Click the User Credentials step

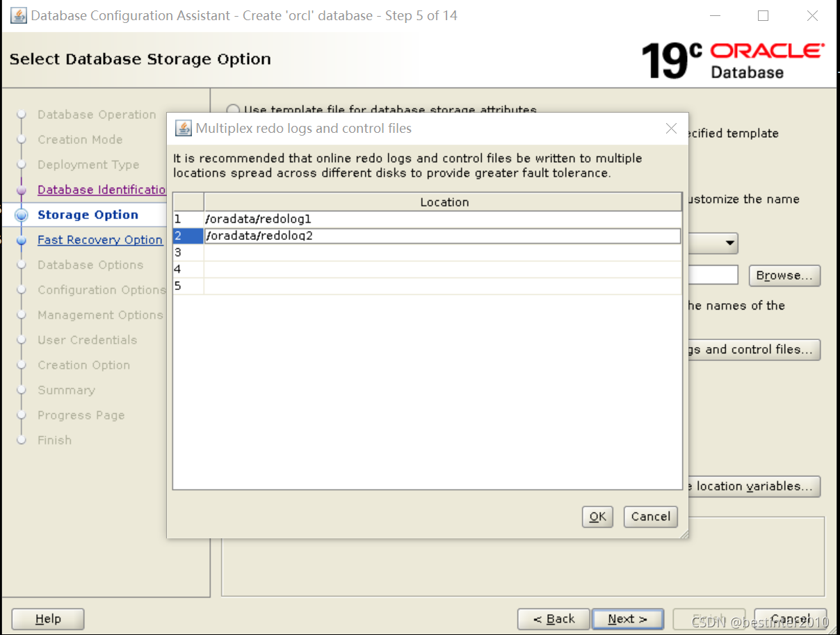[x=88, y=340]
